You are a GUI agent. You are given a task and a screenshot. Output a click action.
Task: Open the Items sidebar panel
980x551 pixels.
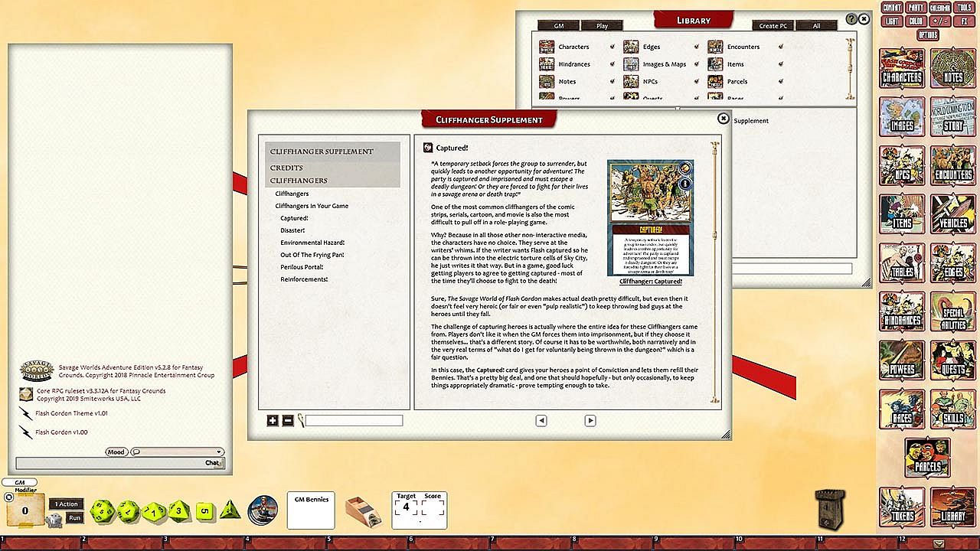902,214
